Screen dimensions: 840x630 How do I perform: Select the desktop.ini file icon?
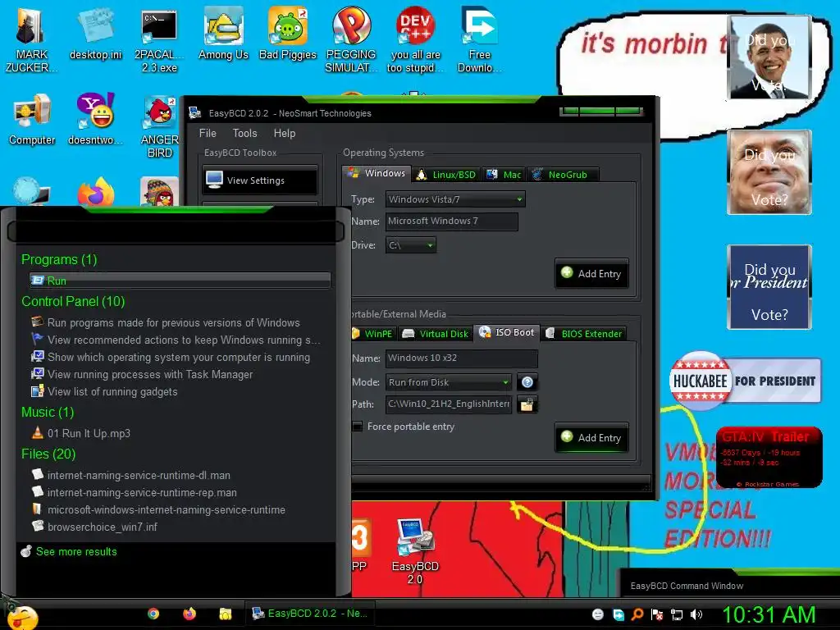(x=96, y=33)
